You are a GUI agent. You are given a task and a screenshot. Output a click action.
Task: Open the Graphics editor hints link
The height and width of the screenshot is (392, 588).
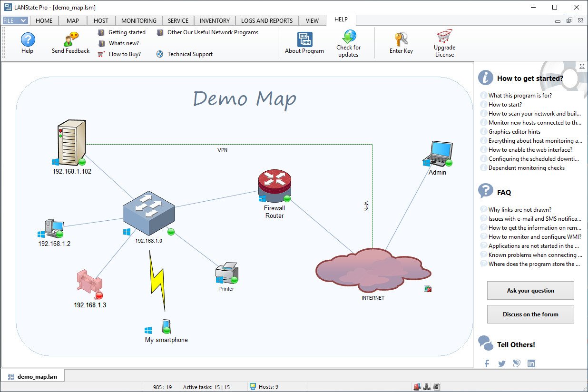(x=514, y=132)
